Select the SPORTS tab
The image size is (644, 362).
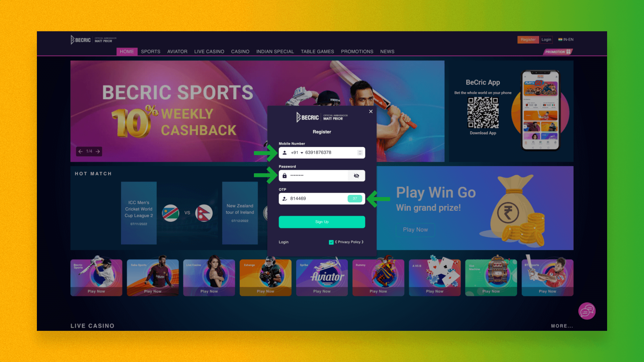pyautogui.click(x=150, y=52)
